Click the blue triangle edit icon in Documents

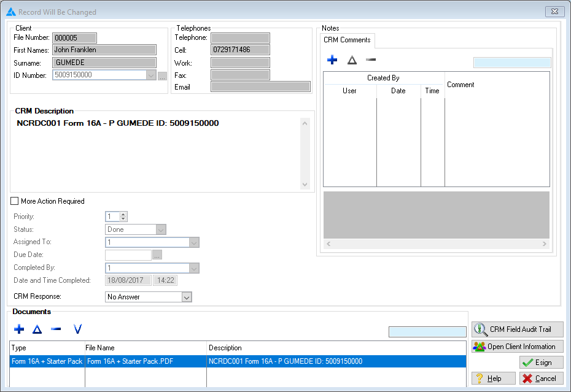coord(37,329)
